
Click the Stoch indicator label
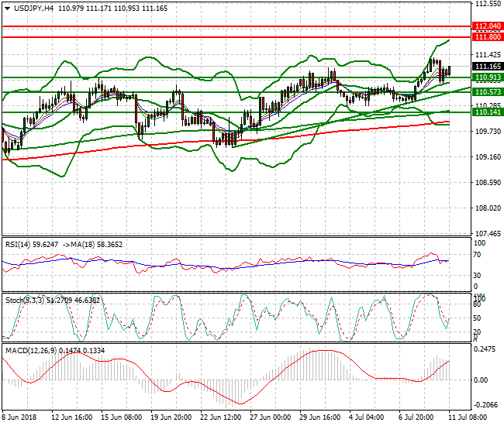tap(18, 298)
